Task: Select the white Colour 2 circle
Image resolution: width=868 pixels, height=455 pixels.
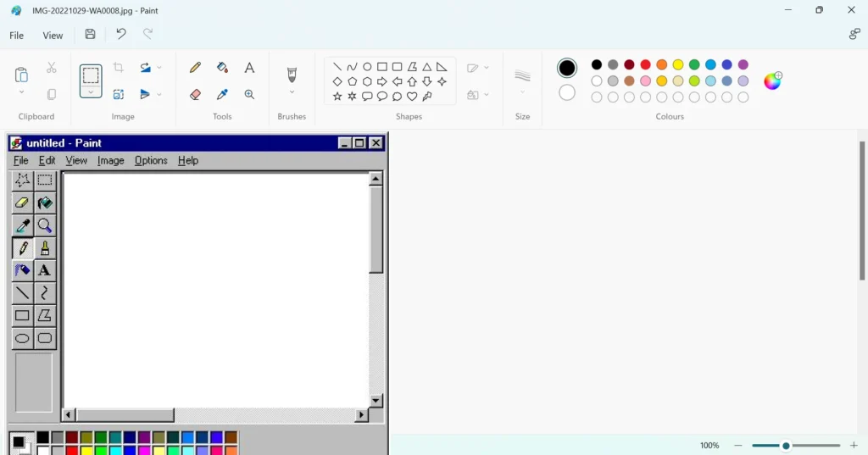Action: pos(567,92)
